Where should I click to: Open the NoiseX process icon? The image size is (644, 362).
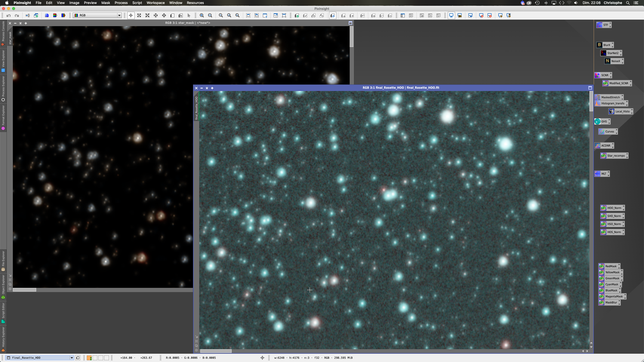pos(614,61)
